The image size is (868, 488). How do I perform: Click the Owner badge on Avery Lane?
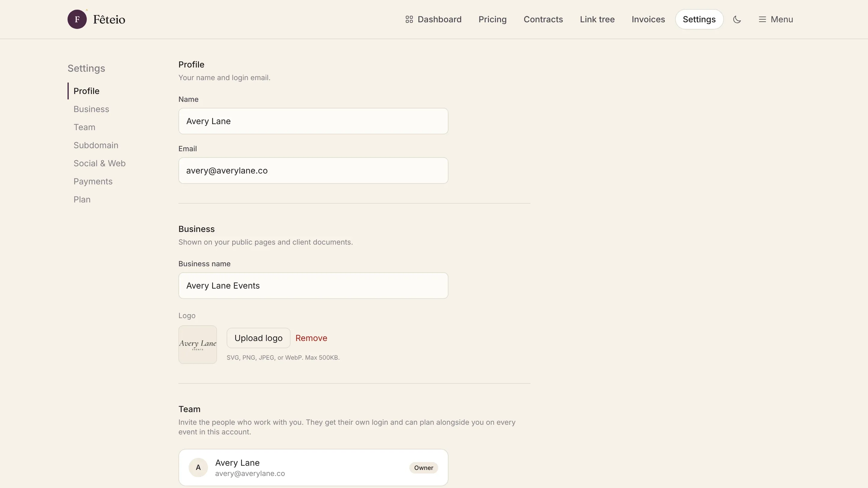coord(423,468)
